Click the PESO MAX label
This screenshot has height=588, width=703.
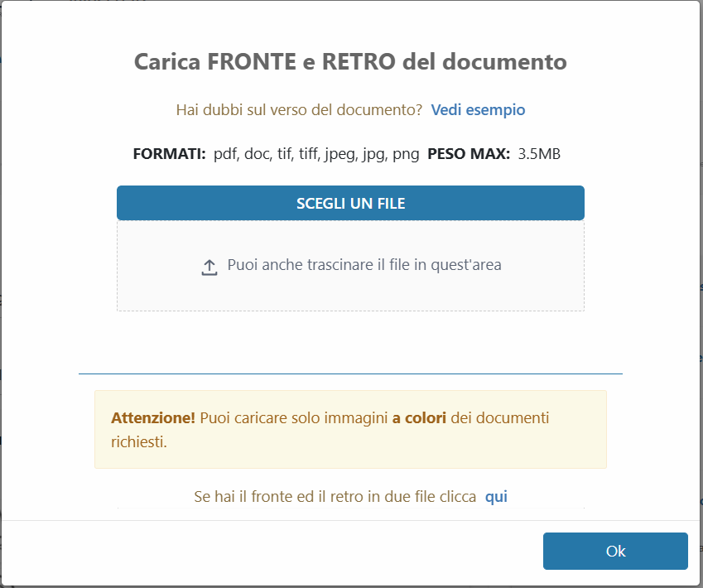pos(469,154)
